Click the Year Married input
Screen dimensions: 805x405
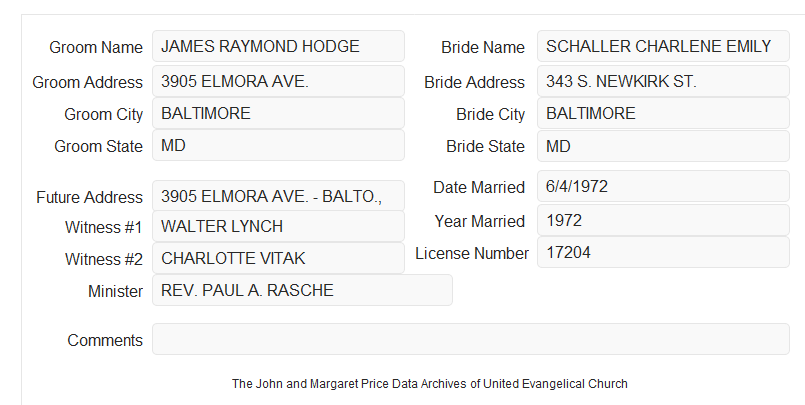pyautogui.click(x=663, y=221)
